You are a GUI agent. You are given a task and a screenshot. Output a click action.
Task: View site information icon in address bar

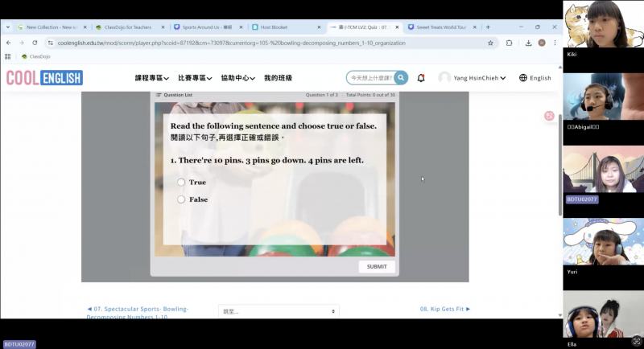[x=51, y=43]
